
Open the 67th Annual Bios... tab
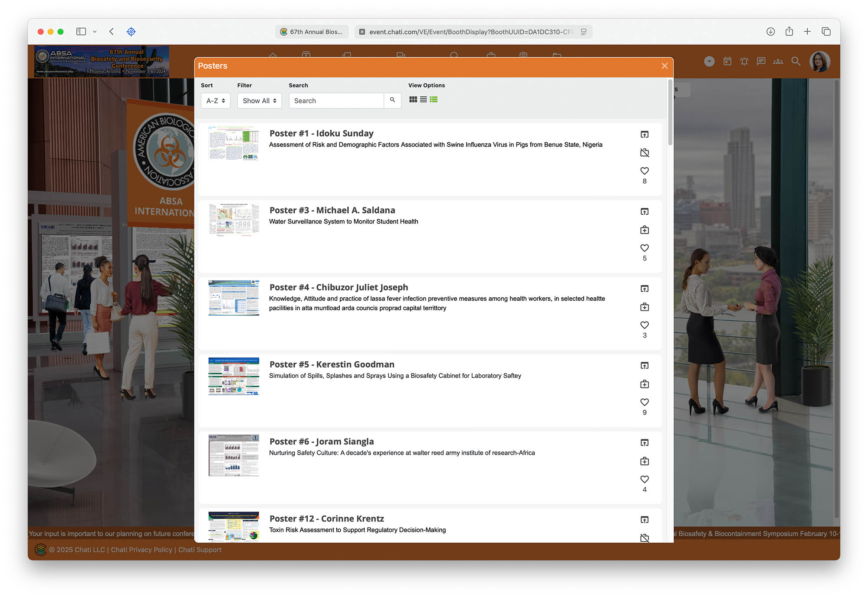[x=312, y=32]
